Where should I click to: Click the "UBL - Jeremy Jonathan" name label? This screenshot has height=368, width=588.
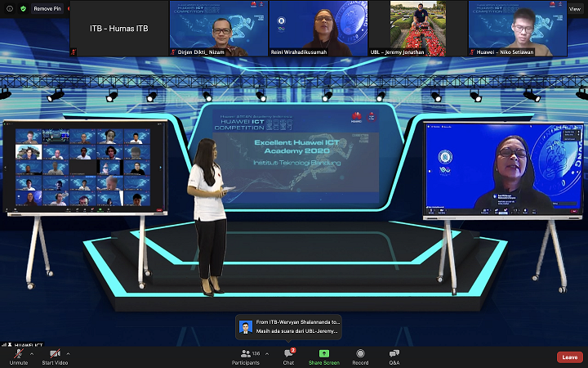coord(397,52)
